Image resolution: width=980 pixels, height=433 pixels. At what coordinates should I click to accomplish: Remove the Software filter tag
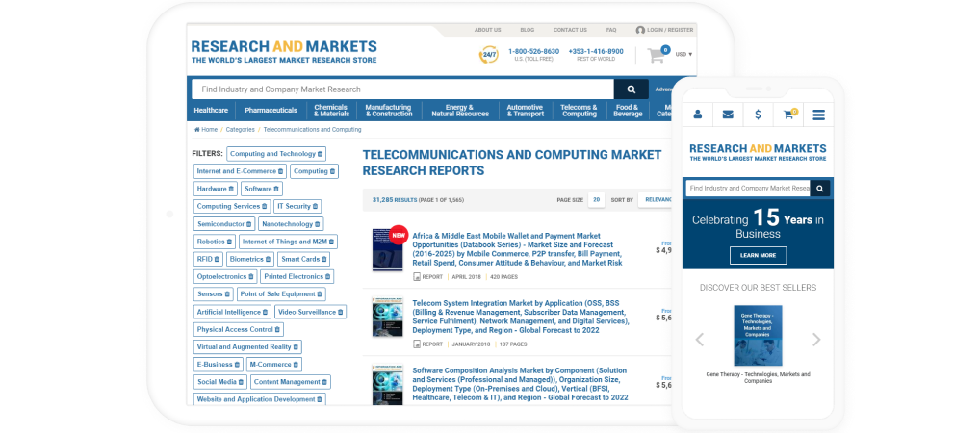(277, 189)
